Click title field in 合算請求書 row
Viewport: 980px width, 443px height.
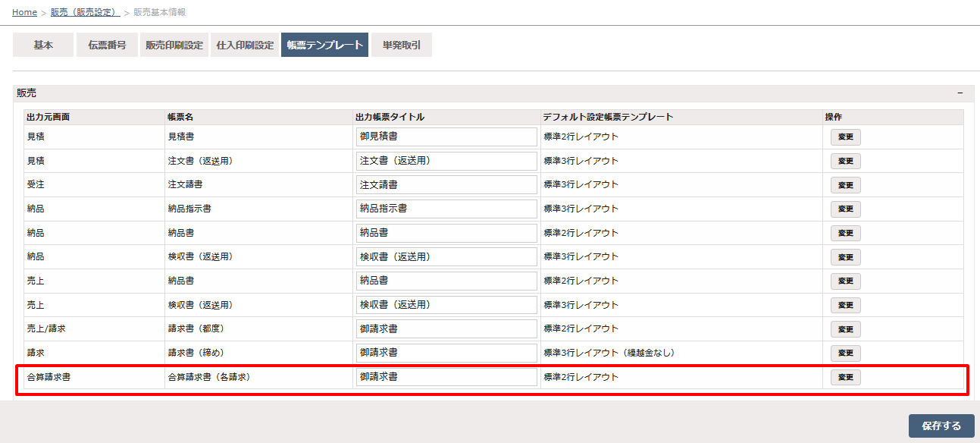tap(446, 377)
